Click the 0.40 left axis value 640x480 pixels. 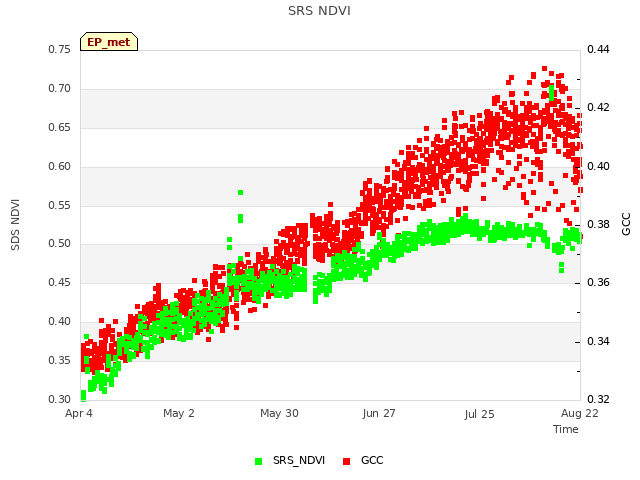pyautogui.click(x=60, y=322)
